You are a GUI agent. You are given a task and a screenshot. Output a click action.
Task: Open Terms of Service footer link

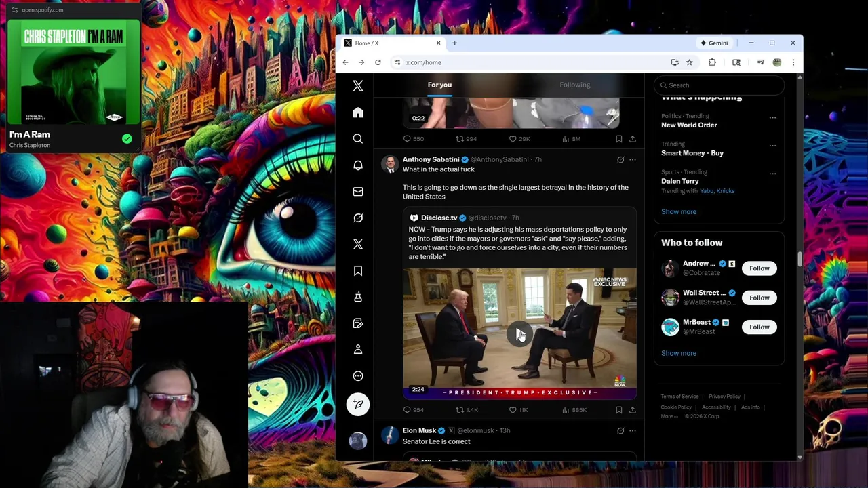coord(679,396)
